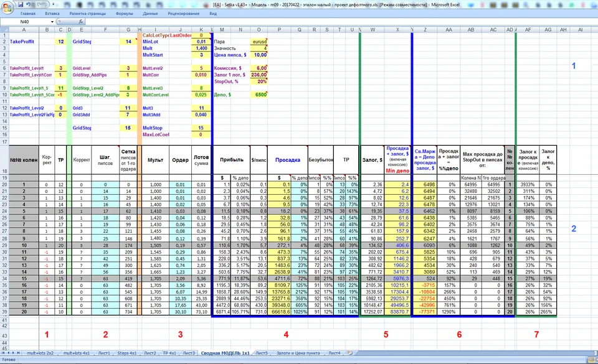
Task: Select column F header
Action: point(105,30)
